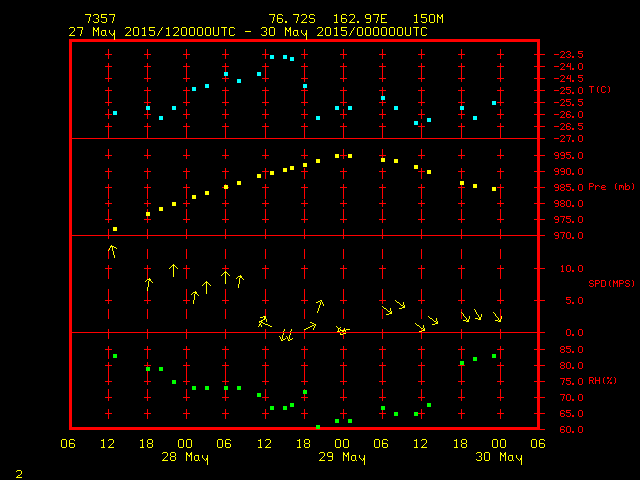
Task: Click the station ID 7357 label
Action: (100, 19)
